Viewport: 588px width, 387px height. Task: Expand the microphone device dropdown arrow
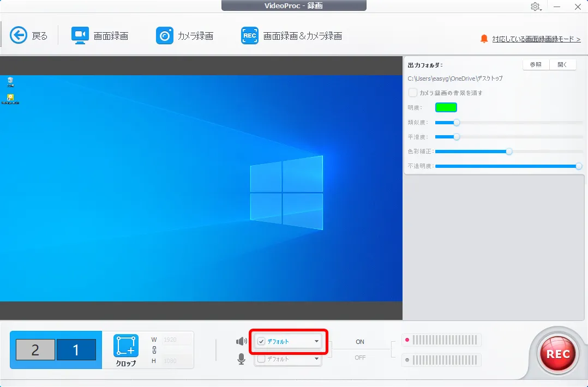[x=316, y=359]
